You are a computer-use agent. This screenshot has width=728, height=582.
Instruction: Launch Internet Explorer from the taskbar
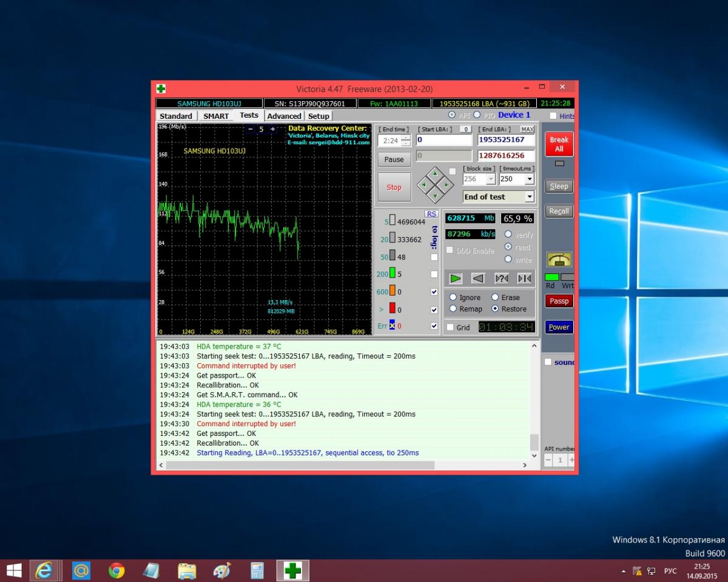[44, 570]
